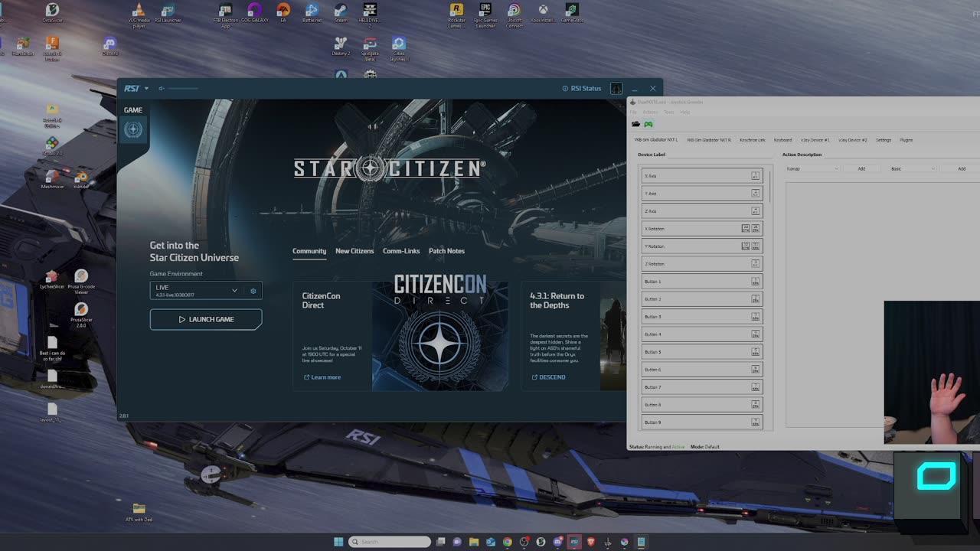Open Steam from the desktop shortcut
980x551 pixels.
pos(341,11)
